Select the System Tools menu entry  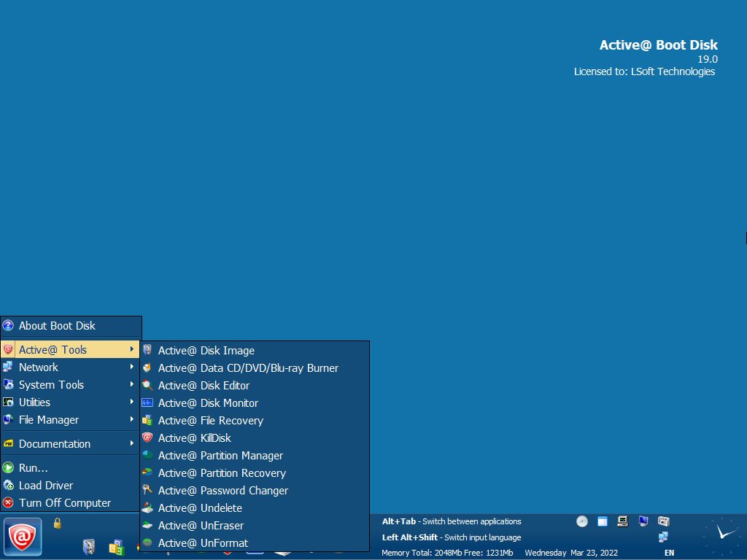click(70, 385)
